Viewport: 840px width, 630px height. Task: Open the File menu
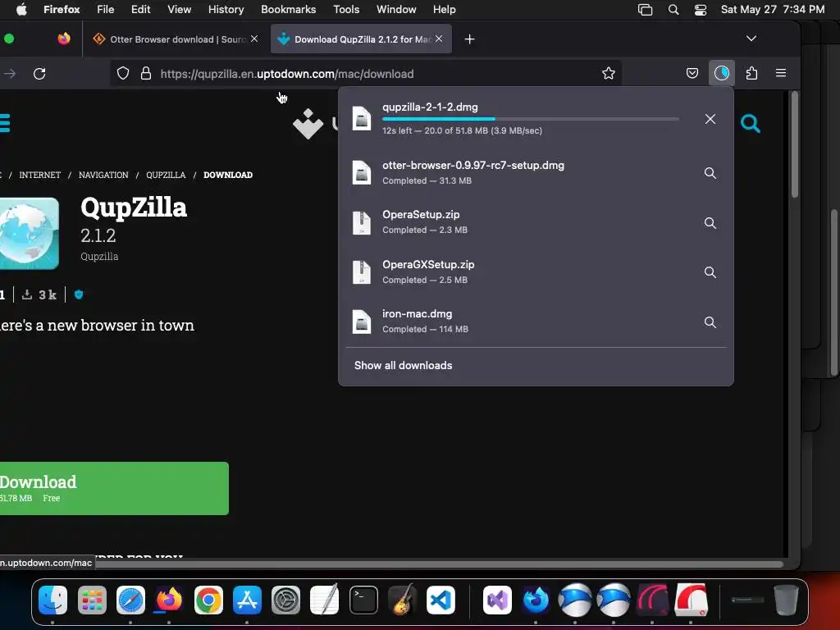pyautogui.click(x=105, y=9)
